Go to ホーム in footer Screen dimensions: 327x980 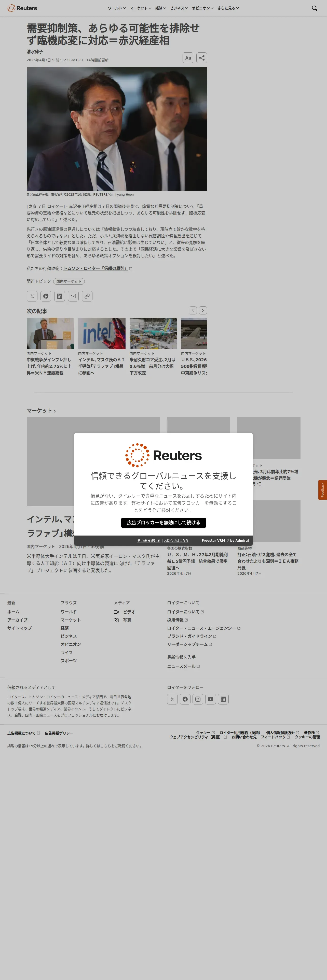[x=13, y=612]
